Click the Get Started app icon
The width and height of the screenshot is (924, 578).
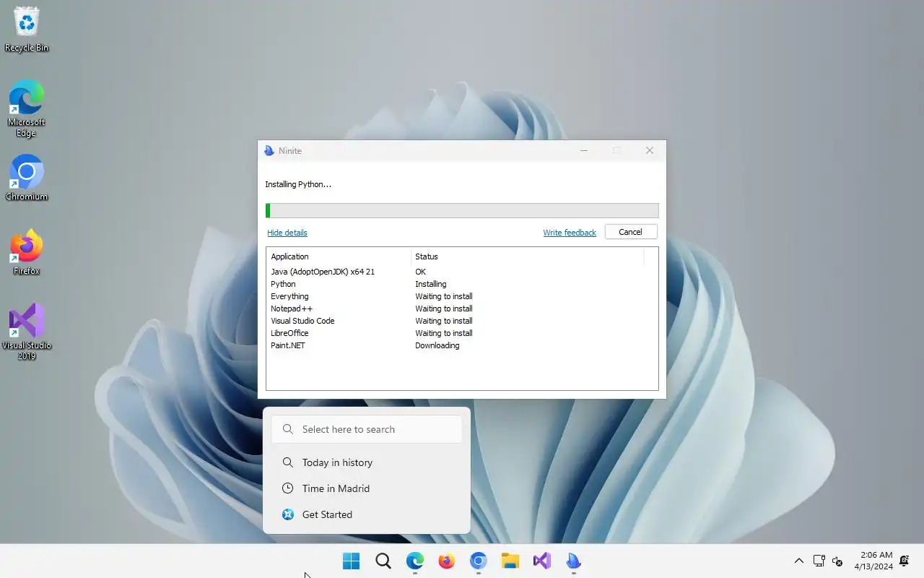(x=288, y=514)
